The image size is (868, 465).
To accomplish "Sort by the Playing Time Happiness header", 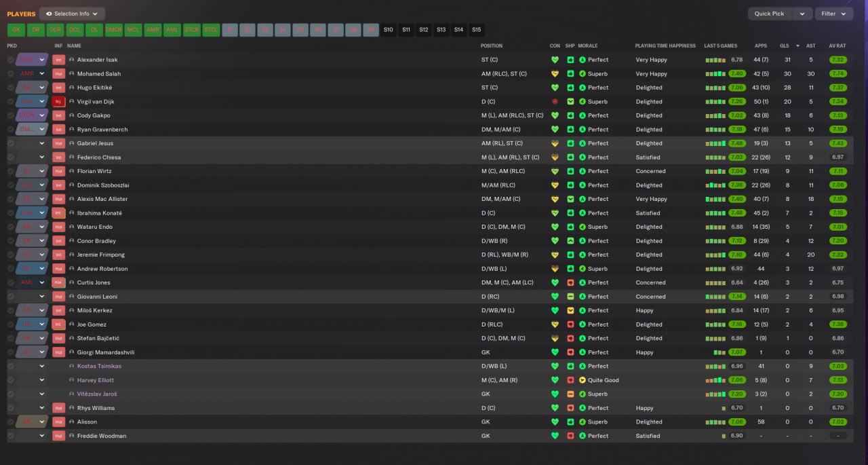I will (665, 46).
